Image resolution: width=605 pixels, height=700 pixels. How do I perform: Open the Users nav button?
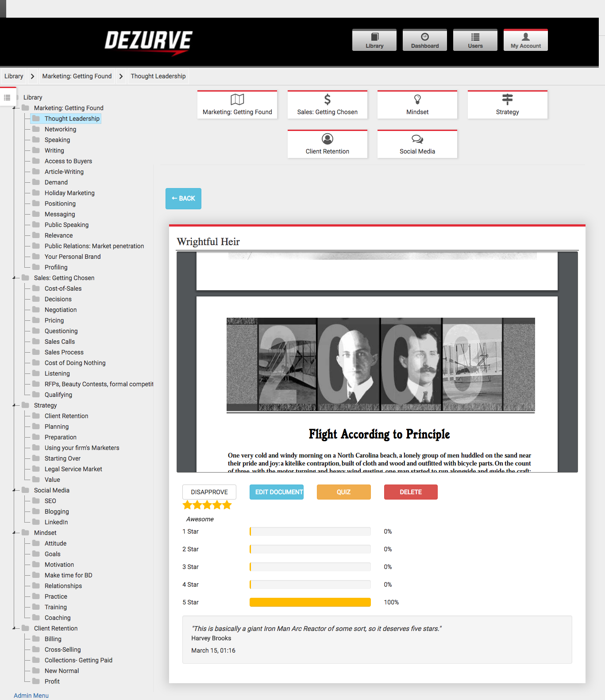(475, 40)
